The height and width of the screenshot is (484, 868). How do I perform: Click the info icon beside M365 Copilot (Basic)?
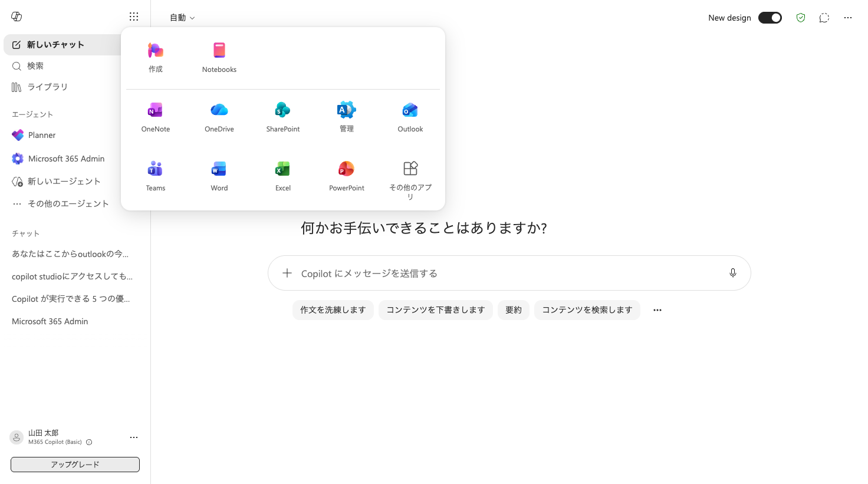coord(89,442)
